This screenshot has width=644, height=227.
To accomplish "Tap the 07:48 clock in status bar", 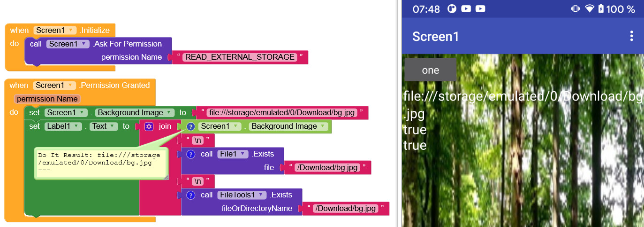I will click(427, 9).
